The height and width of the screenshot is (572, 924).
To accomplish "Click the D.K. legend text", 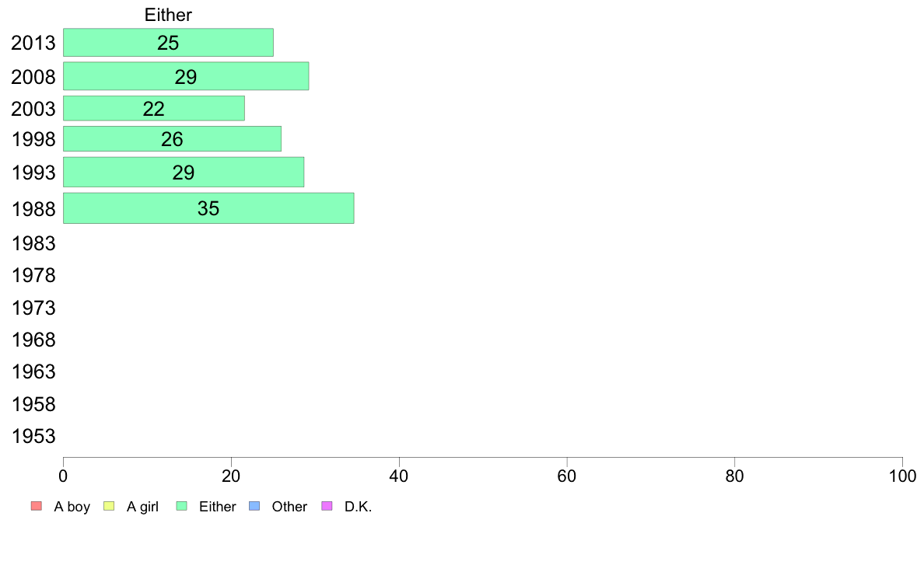I will 359,507.
